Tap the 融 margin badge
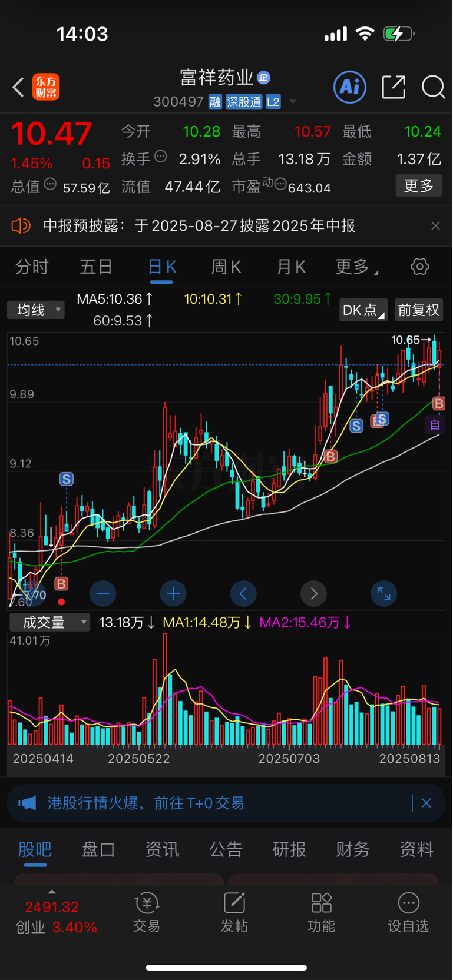Image resolution: width=453 pixels, height=980 pixels. click(215, 102)
